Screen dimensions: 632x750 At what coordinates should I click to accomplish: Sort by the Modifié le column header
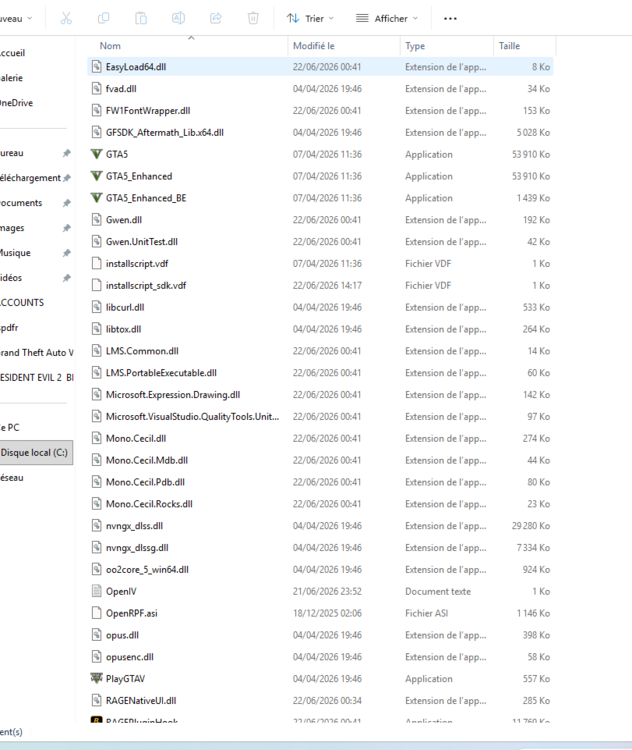coord(314,46)
